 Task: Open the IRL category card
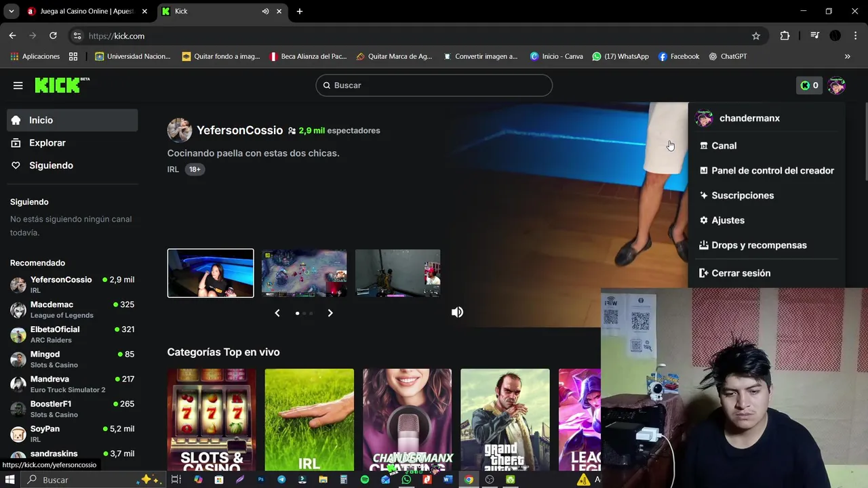coord(309,420)
